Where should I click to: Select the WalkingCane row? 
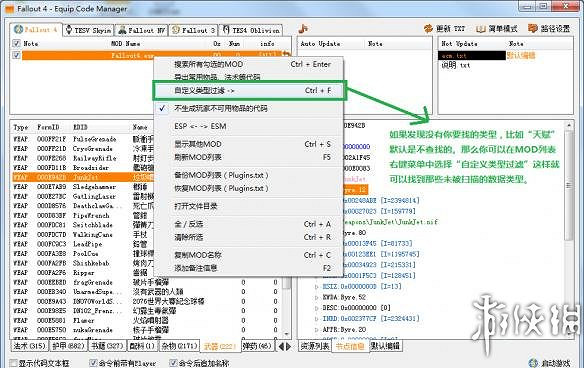tap(83, 235)
